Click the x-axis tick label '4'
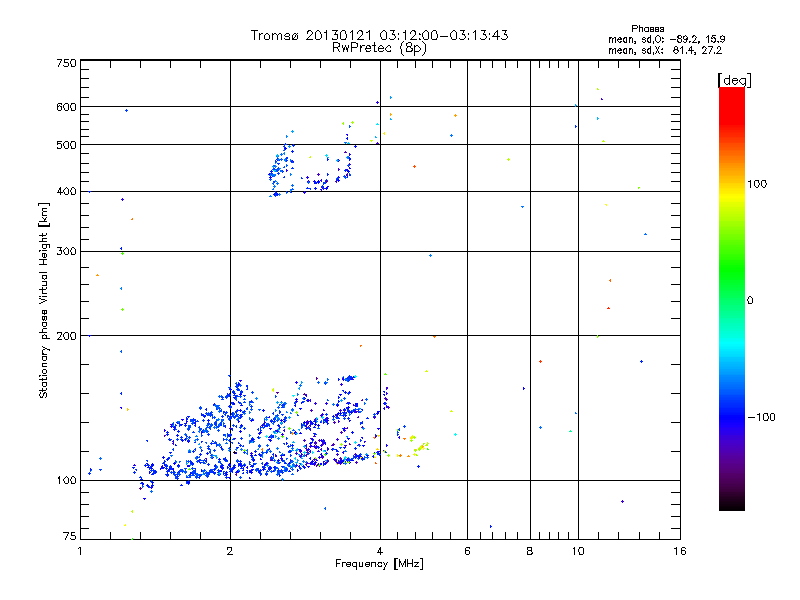The width and height of the screenshot is (800, 600). (380, 551)
